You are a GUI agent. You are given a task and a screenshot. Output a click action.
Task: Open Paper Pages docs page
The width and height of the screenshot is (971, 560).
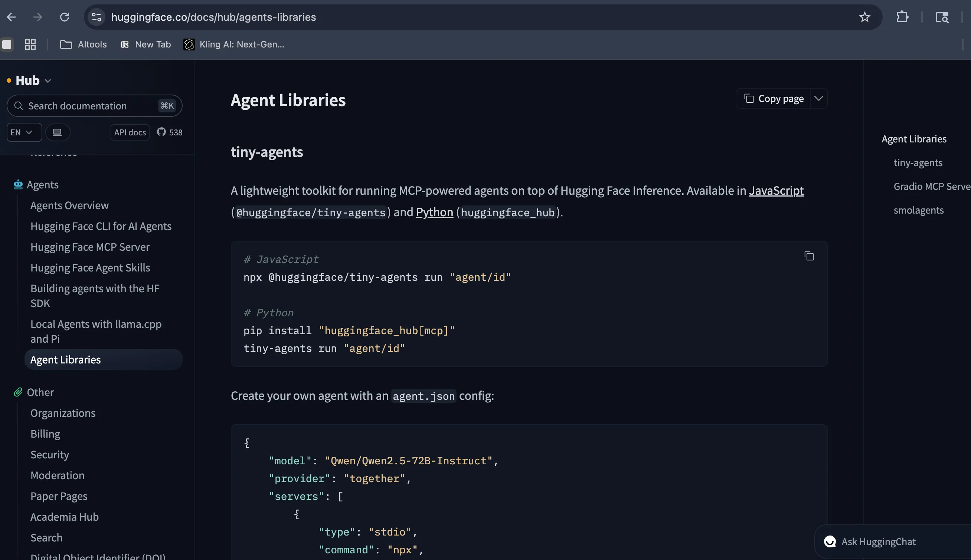[59, 496]
